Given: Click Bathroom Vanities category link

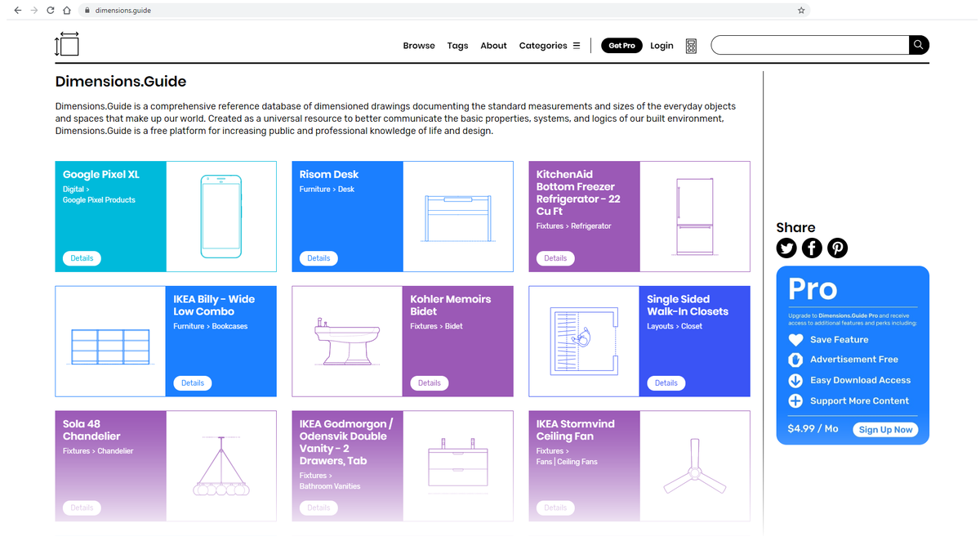Looking at the screenshot, I should click(330, 486).
